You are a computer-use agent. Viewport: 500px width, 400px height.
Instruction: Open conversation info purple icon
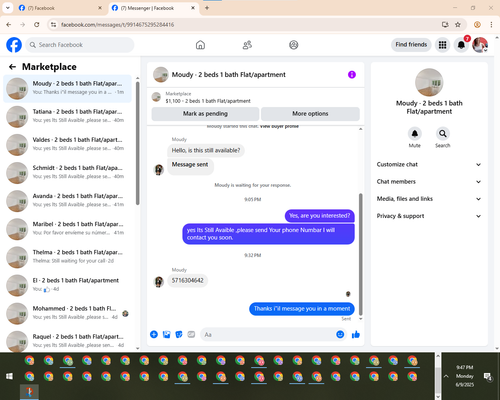pyautogui.click(x=352, y=75)
